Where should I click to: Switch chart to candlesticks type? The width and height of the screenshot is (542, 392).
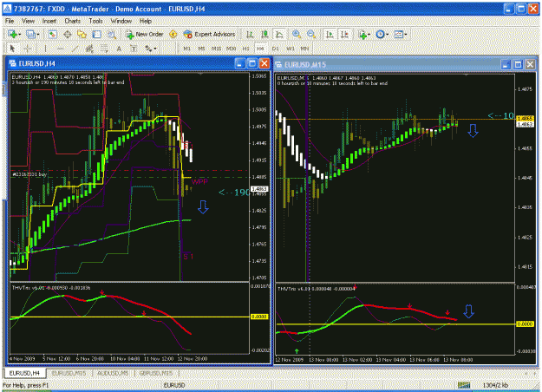[264, 34]
